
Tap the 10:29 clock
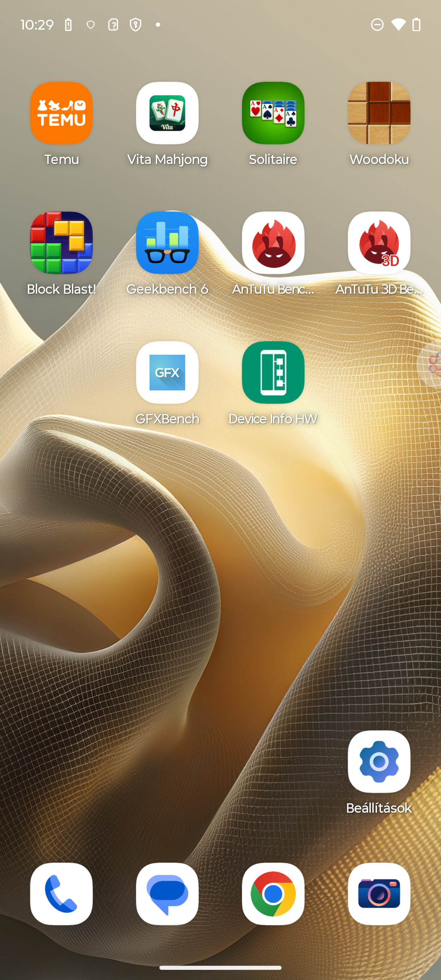[37, 25]
